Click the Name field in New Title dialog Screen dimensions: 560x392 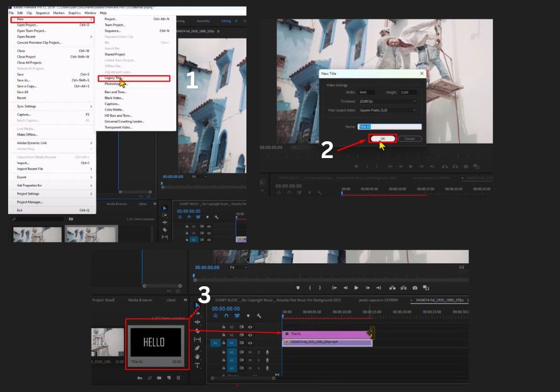click(390, 127)
